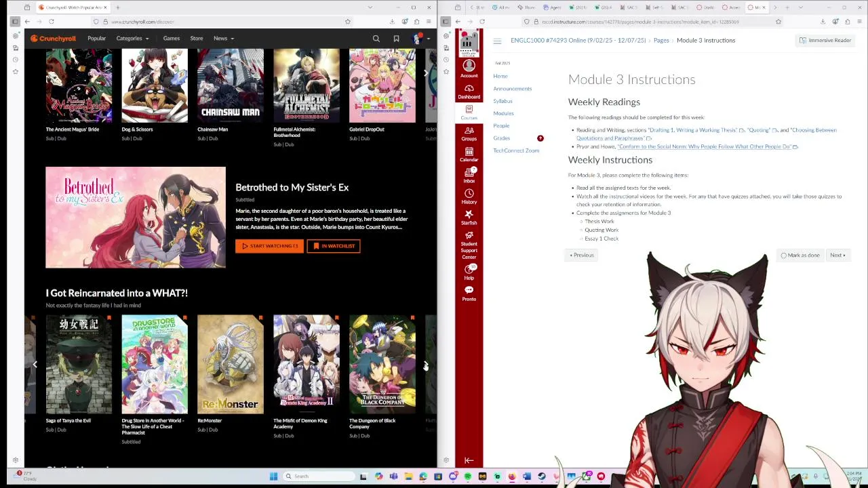Reload the Canvas browser page

(482, 22)
